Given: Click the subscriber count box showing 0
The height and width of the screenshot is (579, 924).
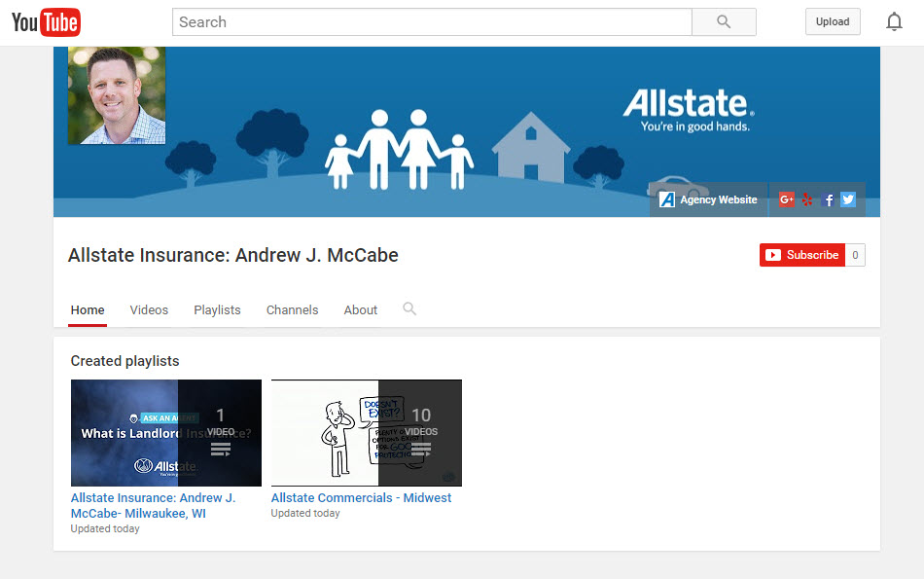Looking at the screenshot, I should click(x=855, y=255).
